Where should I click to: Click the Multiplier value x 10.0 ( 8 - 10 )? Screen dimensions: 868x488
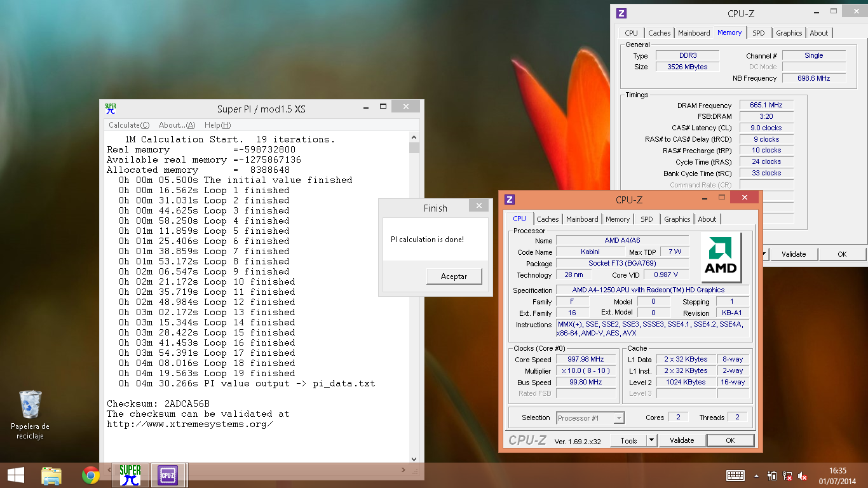(x=586, y=371)
